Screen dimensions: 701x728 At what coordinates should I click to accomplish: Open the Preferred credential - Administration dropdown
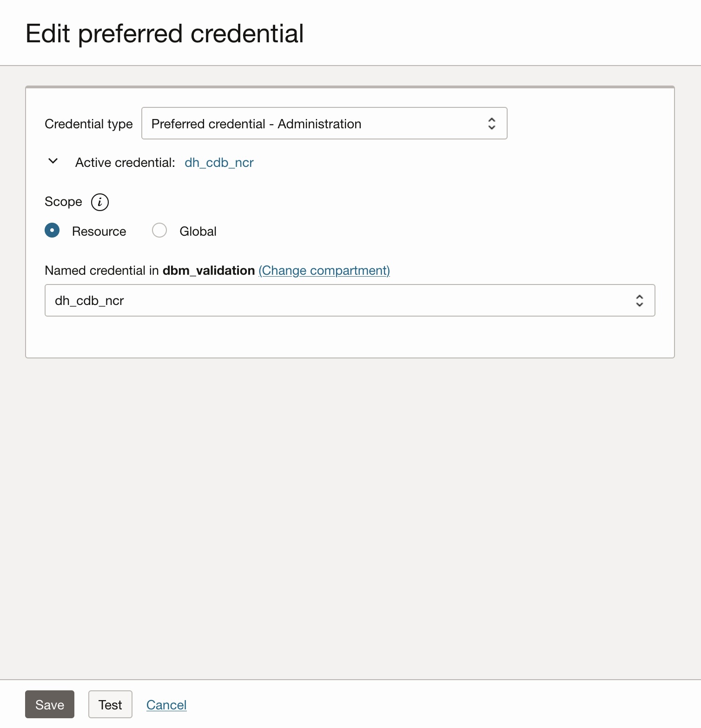[x=324, y=124]
